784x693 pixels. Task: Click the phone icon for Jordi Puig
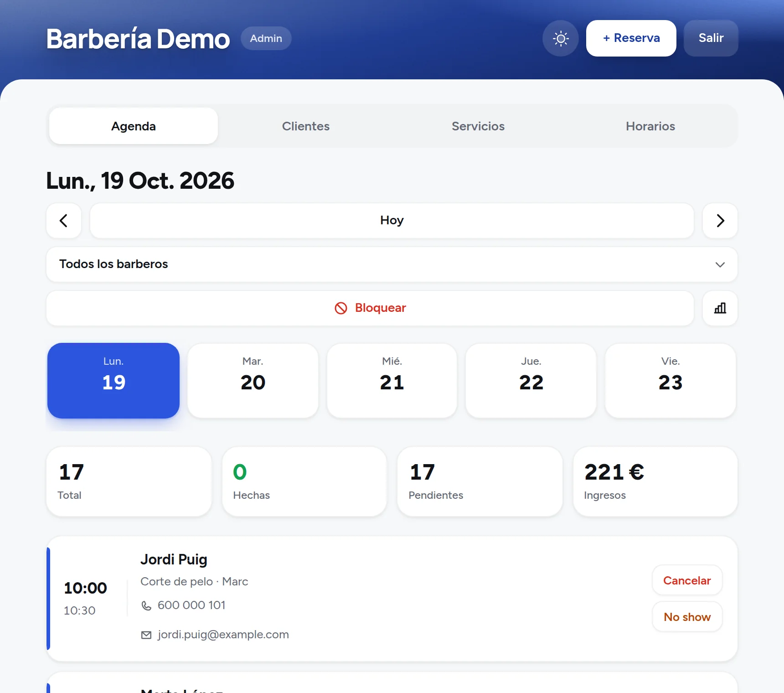click(146, 605)
